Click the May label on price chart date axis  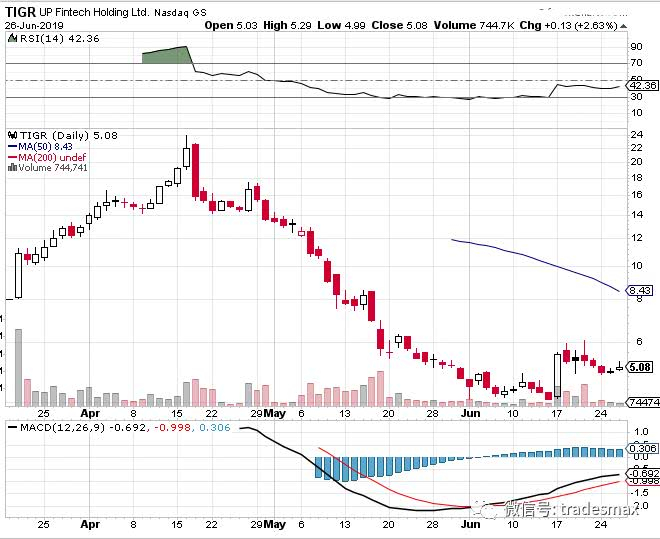(274, 414)
